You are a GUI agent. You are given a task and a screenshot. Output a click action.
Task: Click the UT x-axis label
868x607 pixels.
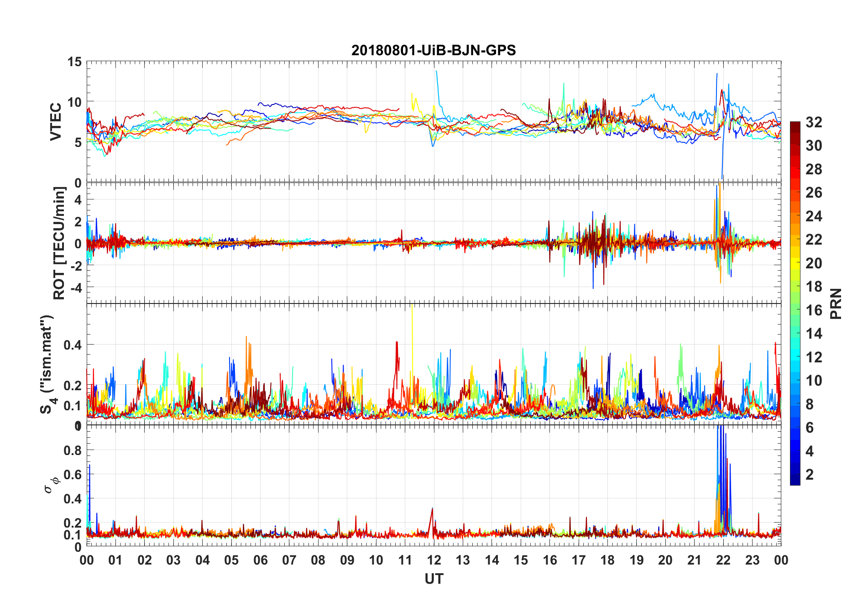pos(434,579)
